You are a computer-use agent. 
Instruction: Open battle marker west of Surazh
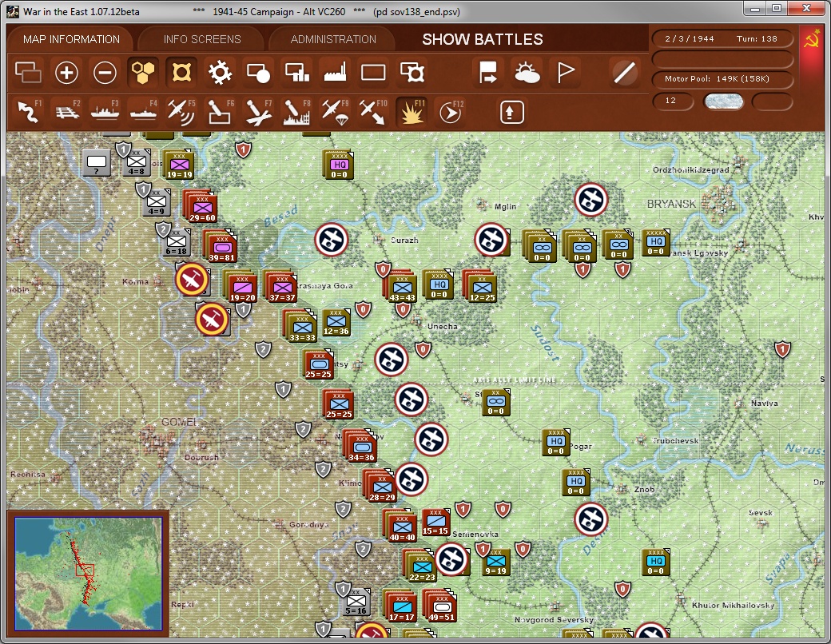tap(332, 240)
